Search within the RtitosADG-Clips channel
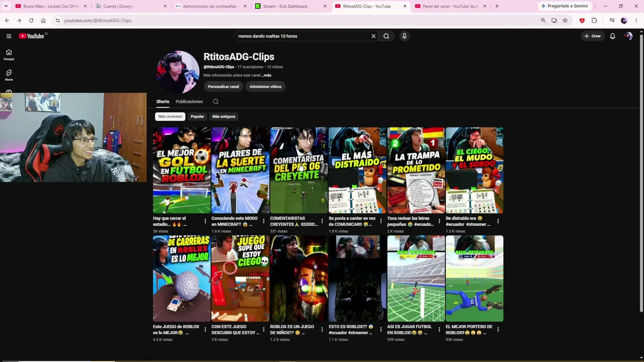 [x=215, y=102]
